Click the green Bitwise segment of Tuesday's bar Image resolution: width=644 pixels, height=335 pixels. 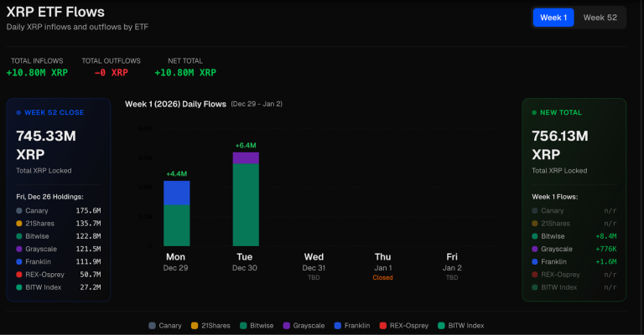(x=246, y=204)
